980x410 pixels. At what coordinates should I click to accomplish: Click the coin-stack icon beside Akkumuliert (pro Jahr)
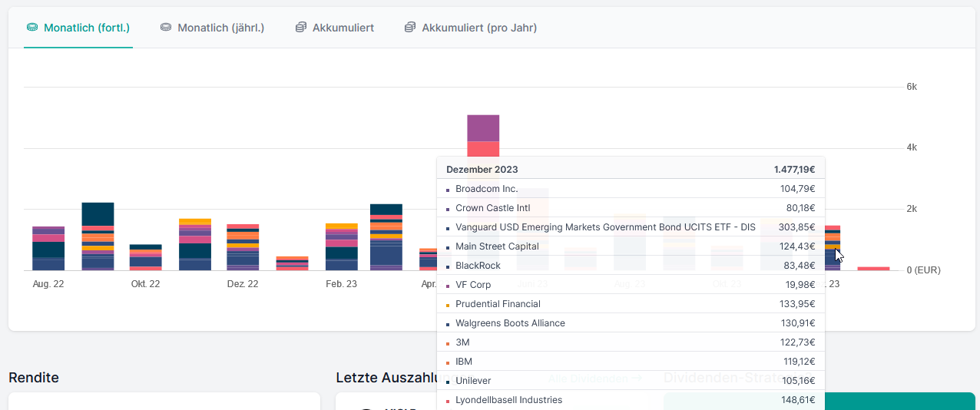tap(410, 28)
